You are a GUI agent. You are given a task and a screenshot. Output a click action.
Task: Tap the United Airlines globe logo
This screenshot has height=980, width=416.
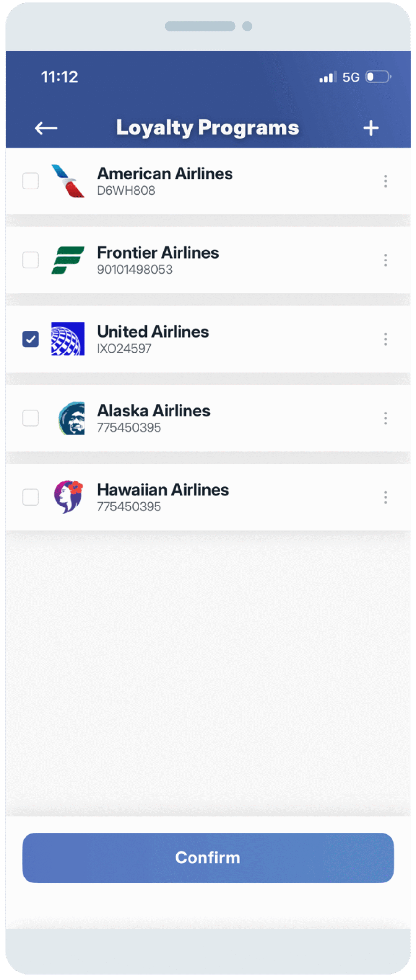(x=68, y=339)
